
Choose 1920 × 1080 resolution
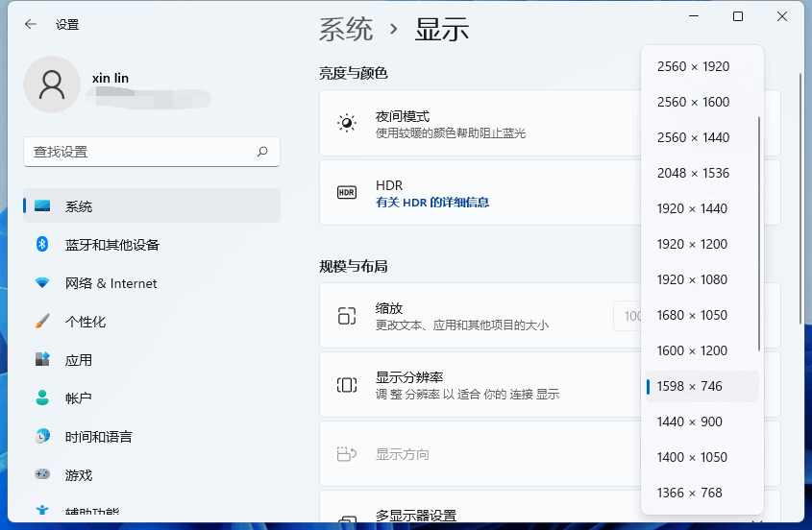702,279
